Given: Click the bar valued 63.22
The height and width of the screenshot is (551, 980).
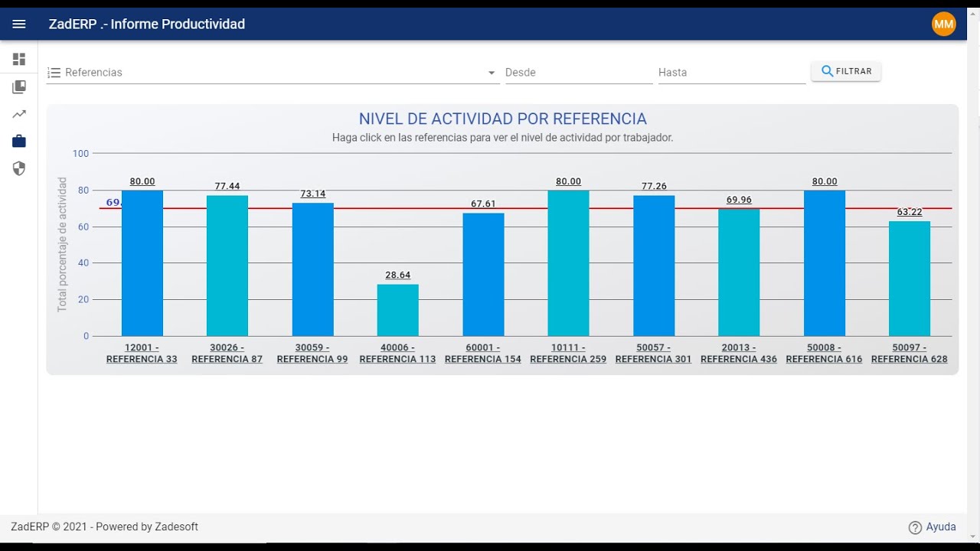Looking at the screenshot, I should point(910,279).
